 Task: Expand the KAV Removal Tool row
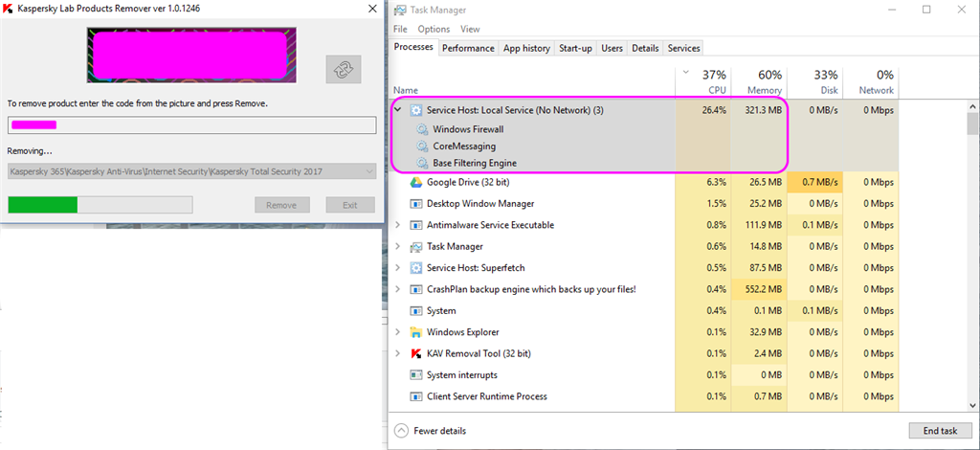[x=398, y=353]
